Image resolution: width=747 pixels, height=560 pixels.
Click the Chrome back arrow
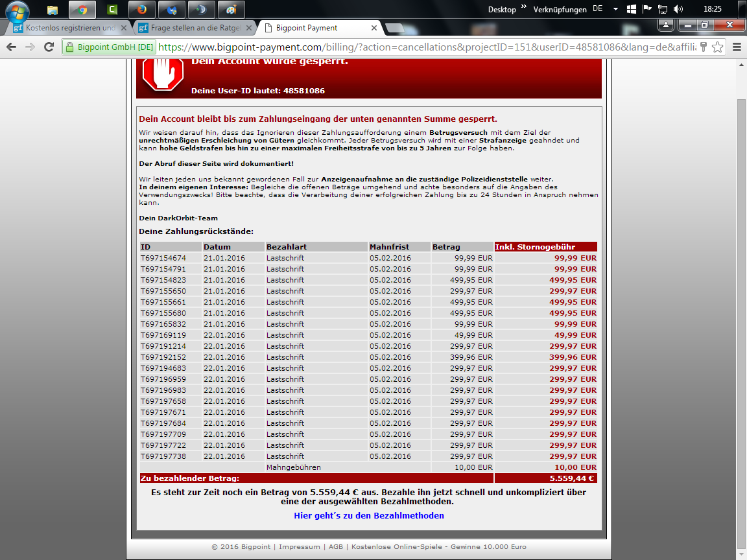12,47
